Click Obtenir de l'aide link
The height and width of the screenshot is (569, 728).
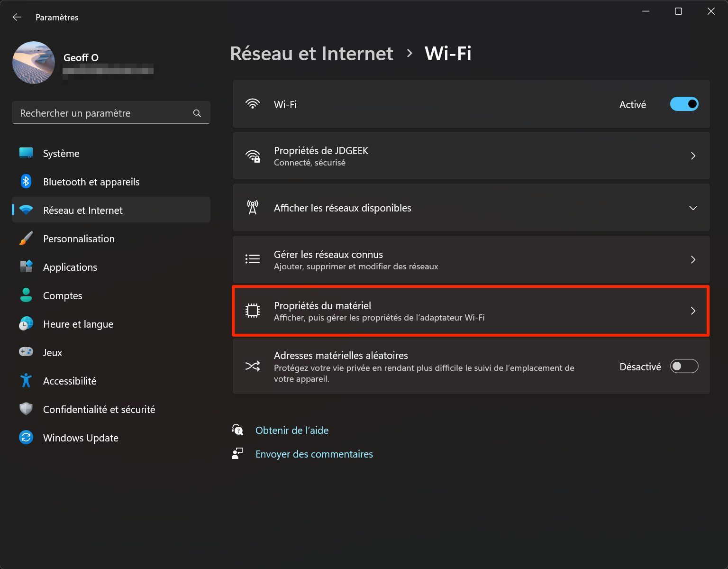pyautogui.click(x=292, y=430)
